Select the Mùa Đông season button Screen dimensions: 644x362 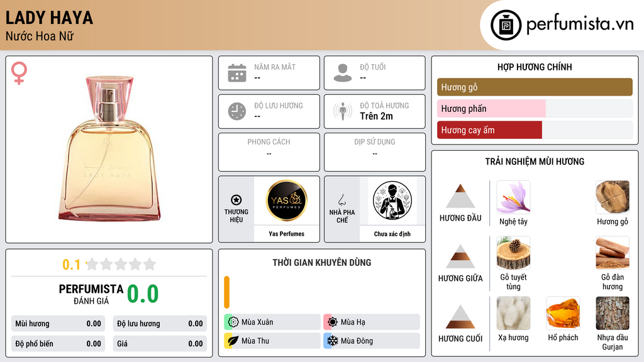(372, 341)
